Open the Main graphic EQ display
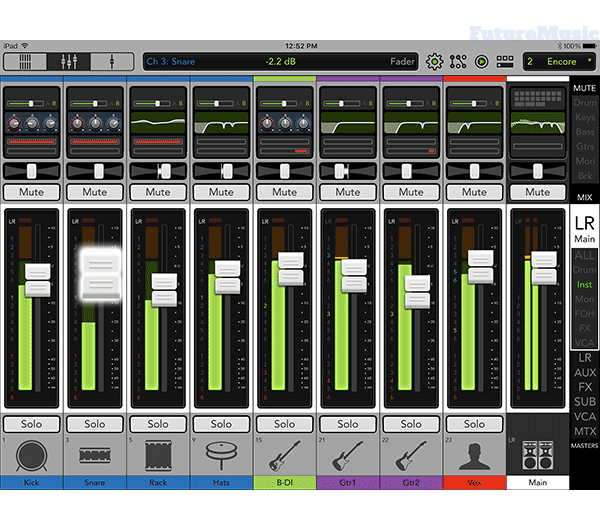Viewport: 600px width, 530px height. 538,122
